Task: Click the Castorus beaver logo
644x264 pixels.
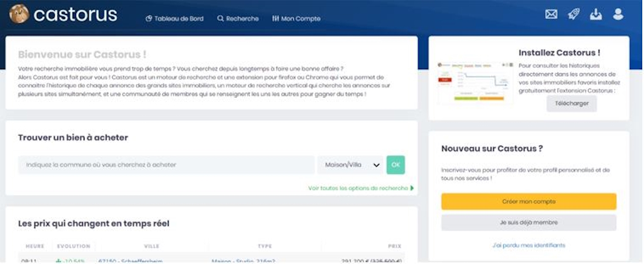Action: pos(19,14)
